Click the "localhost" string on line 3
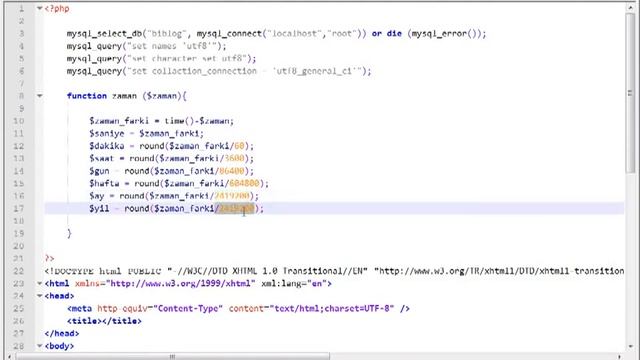640x360 pixels. pyautogui.click(x=295, y=33)
